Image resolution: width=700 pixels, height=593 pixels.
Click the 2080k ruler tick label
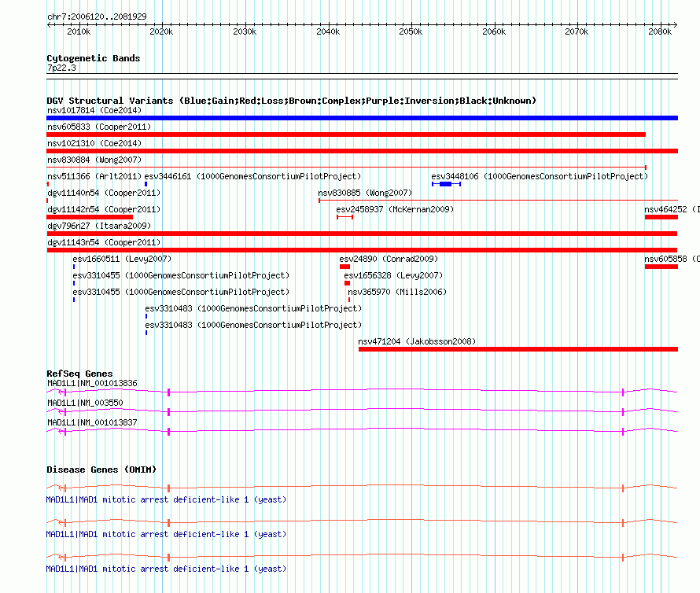click(x=660, y=31)
